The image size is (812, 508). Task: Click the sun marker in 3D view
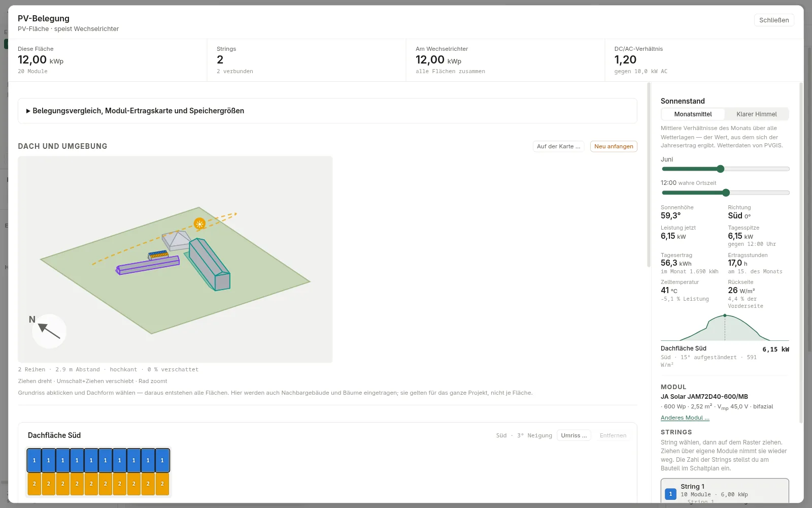click(x=199, y=224)
